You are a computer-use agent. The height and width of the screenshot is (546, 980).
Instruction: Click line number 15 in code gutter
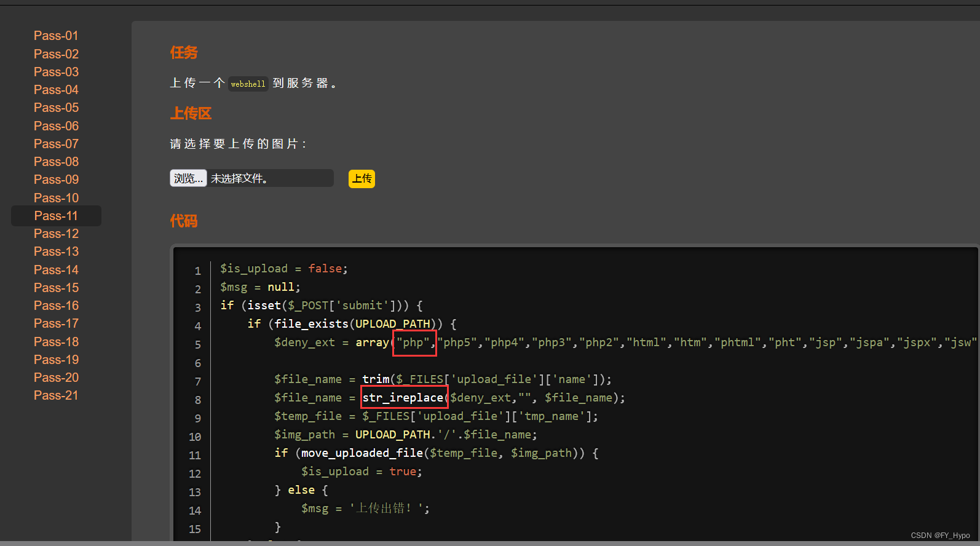click(x=195, y=529)
